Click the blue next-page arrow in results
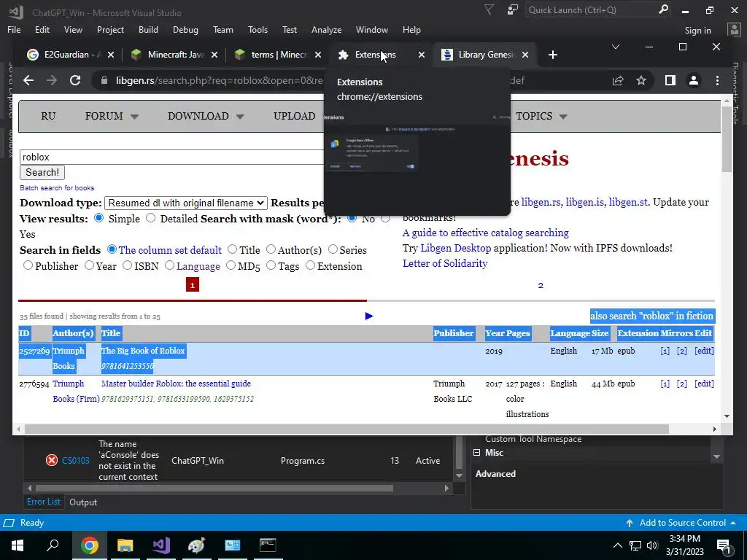Viewport: 747px width, 560px height. coord(368,316)
